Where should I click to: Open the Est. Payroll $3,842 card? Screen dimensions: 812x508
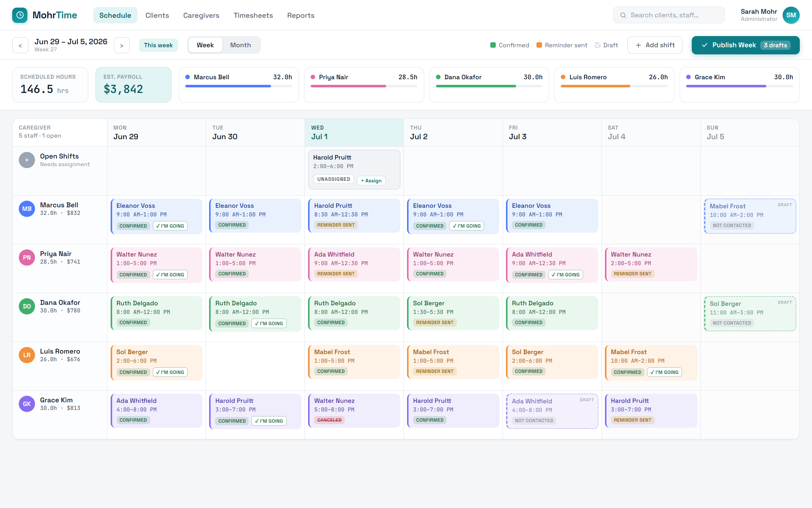[133, 85]
